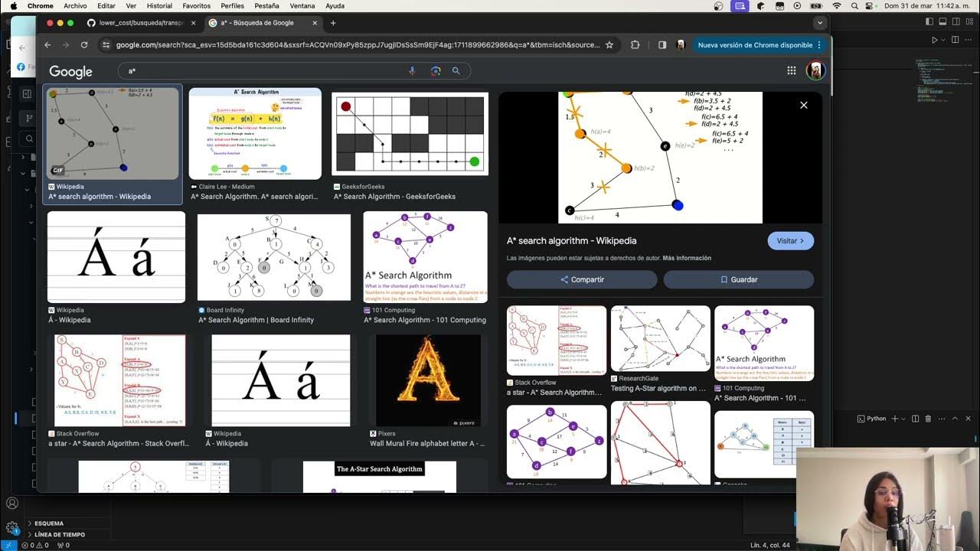This screenshot has width=980, height=551.
Task: Open macOS Spotlight search
Action: point(854,5)
